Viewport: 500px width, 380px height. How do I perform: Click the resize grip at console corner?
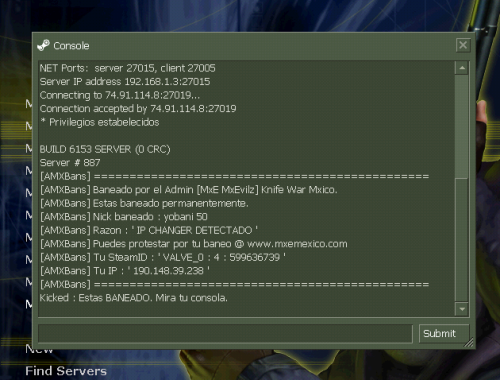point(469,343)
